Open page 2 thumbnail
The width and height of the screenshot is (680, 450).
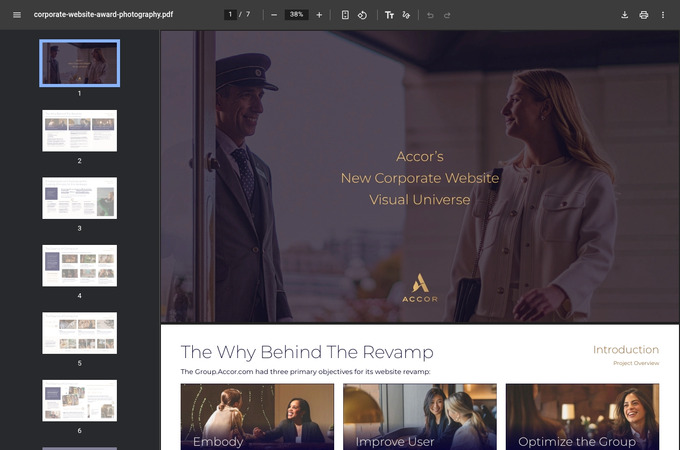click(79, 130)
